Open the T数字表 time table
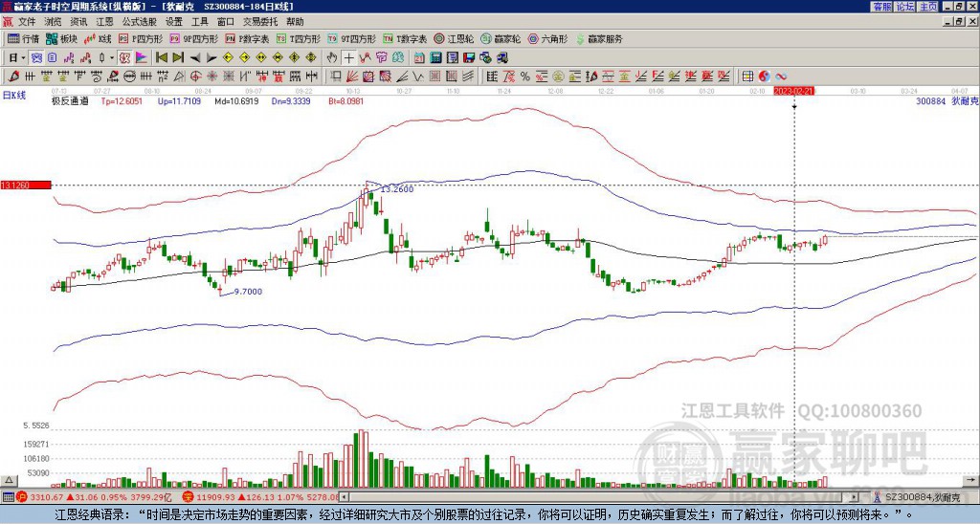 405,38
